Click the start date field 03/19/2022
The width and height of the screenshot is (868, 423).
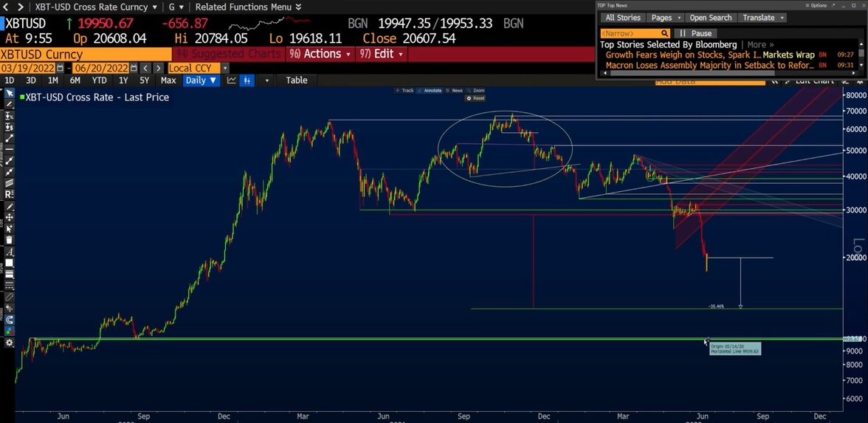point(28,68)
